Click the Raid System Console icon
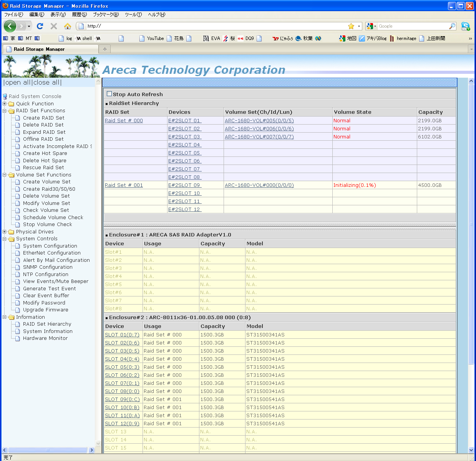 (x=5, y=97)
